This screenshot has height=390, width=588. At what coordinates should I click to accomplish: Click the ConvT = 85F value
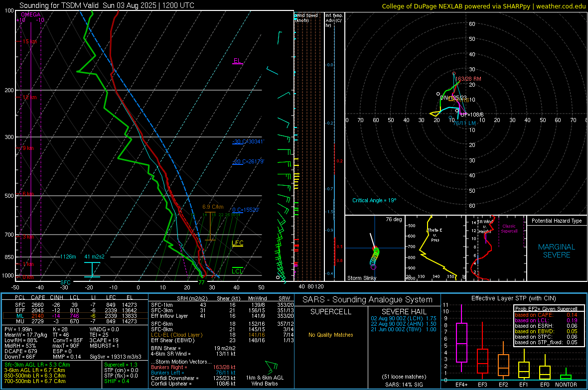(68, 340)
